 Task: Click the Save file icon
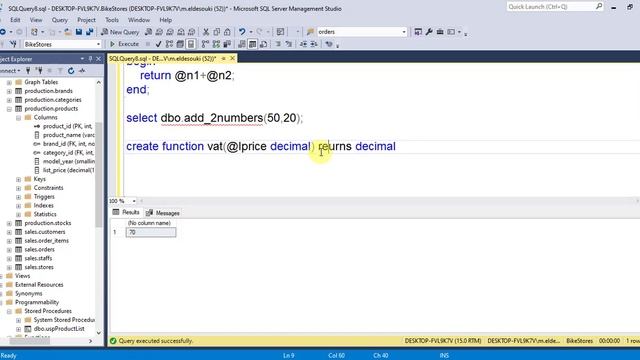click(x=79, y=32)
